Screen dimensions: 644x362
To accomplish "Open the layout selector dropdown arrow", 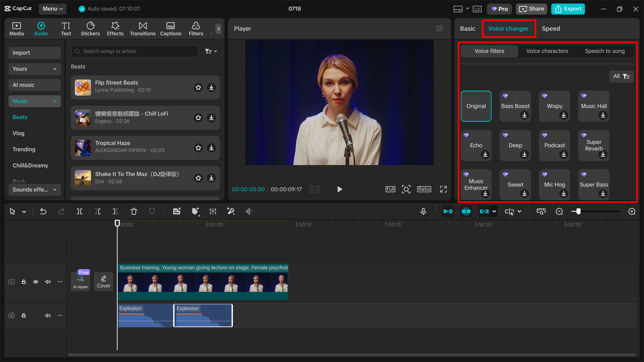I will point(467,9).
